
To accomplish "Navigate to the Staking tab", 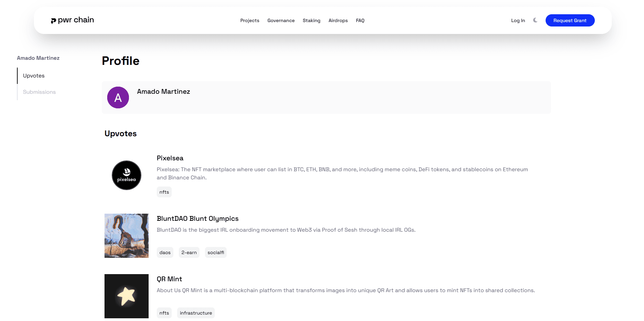I will (x=311, y=20).
